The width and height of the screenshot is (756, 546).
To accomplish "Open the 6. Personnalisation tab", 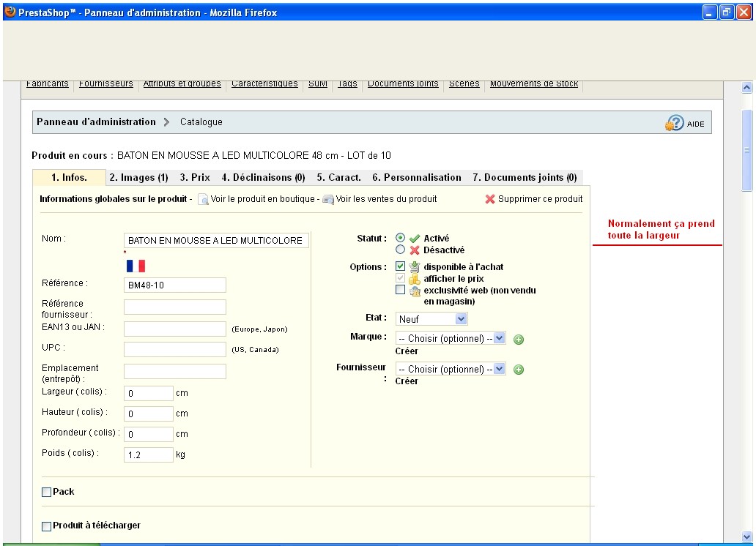I will pyautogui.click(x=417, y=177).
